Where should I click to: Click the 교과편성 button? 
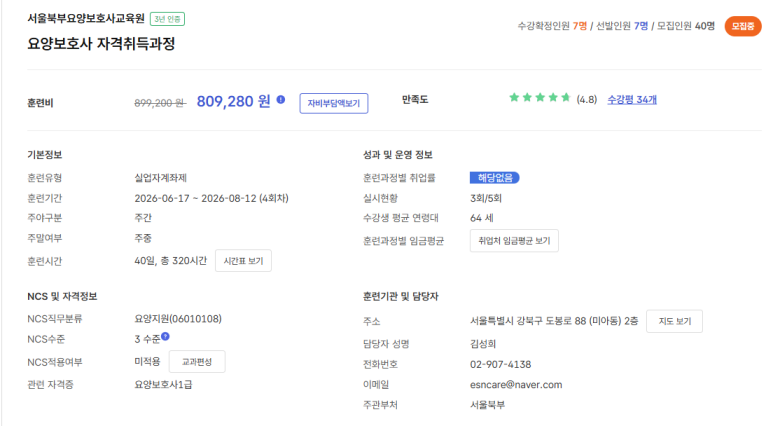pos(197,362)
